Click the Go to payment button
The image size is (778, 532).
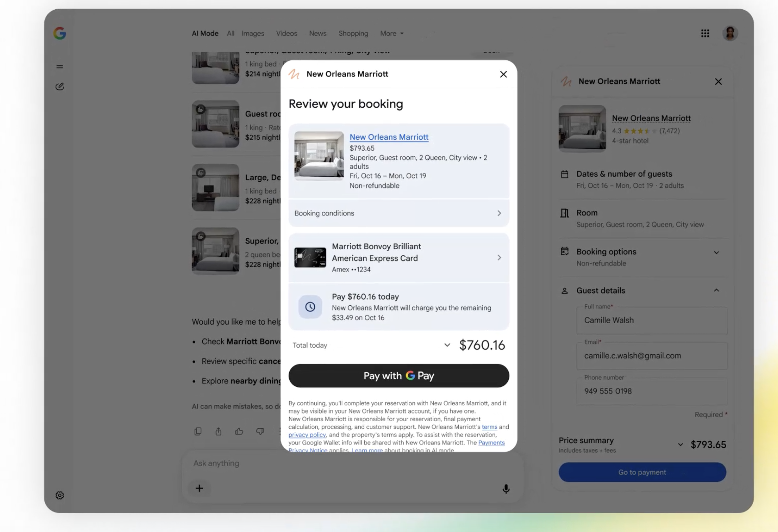(x=642, y=472)
